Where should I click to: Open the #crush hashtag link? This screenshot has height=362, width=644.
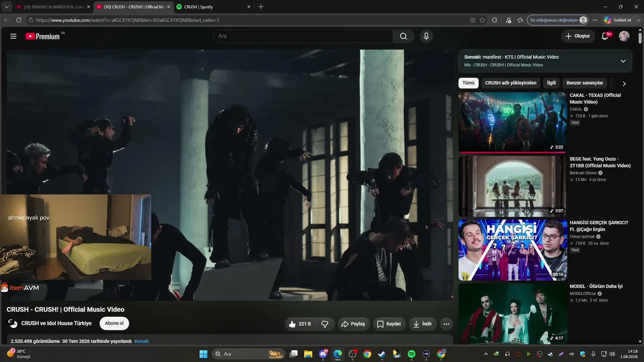pos(141,341)
